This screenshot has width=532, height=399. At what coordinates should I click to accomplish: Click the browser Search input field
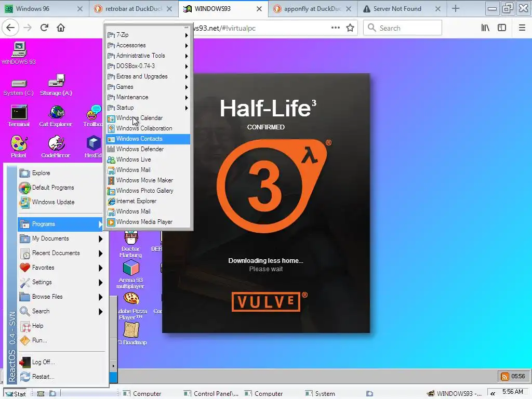(x=403, y=28)
